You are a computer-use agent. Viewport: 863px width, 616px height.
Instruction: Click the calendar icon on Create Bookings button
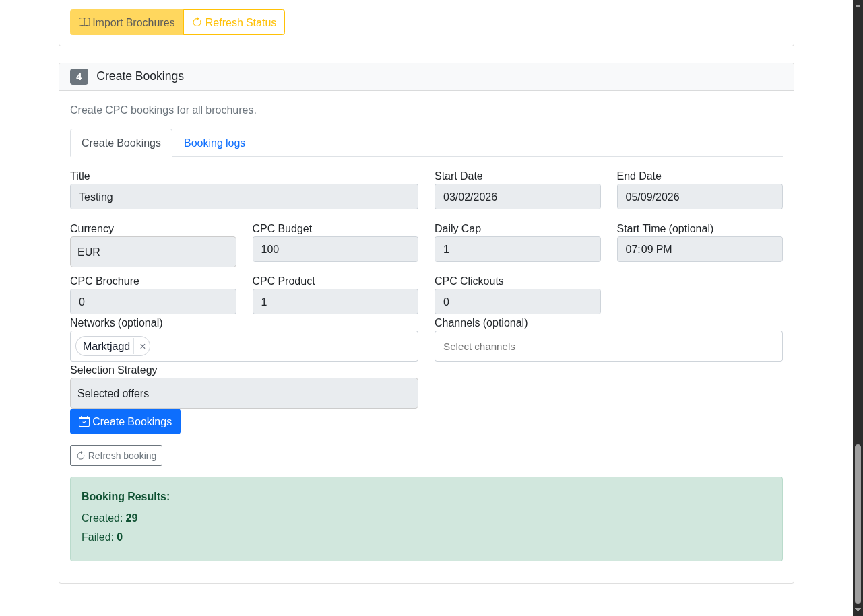tap(84, 421)
